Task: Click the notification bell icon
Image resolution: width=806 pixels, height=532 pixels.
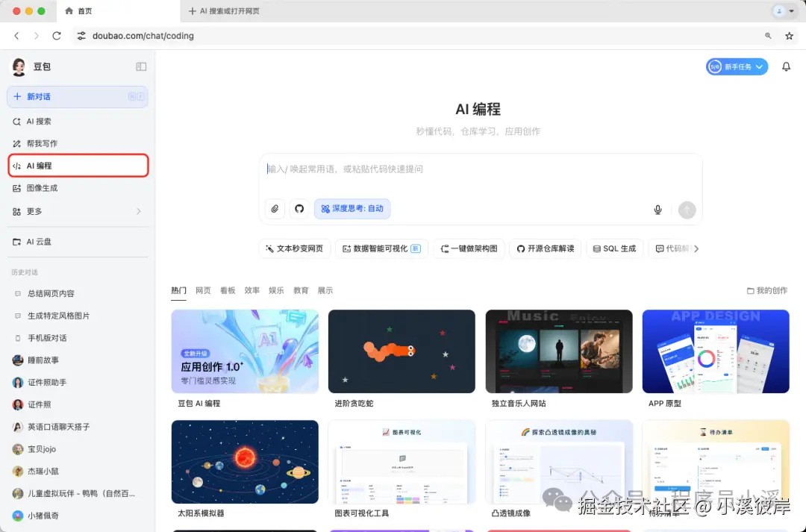Action: tap(786, 66)
